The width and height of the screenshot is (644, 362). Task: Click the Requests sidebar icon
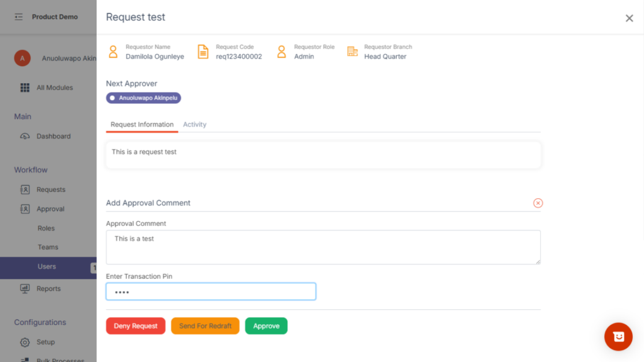(x=25, y=189)
